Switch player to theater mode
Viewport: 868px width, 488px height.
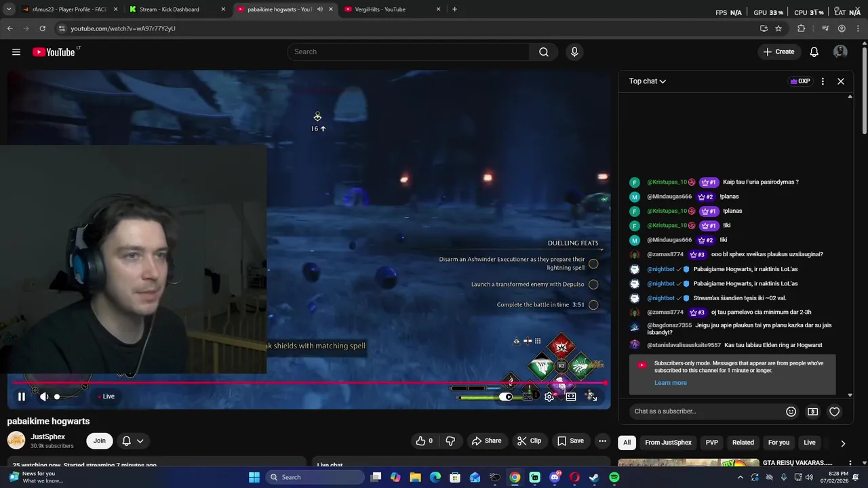(x=571, y=396)
